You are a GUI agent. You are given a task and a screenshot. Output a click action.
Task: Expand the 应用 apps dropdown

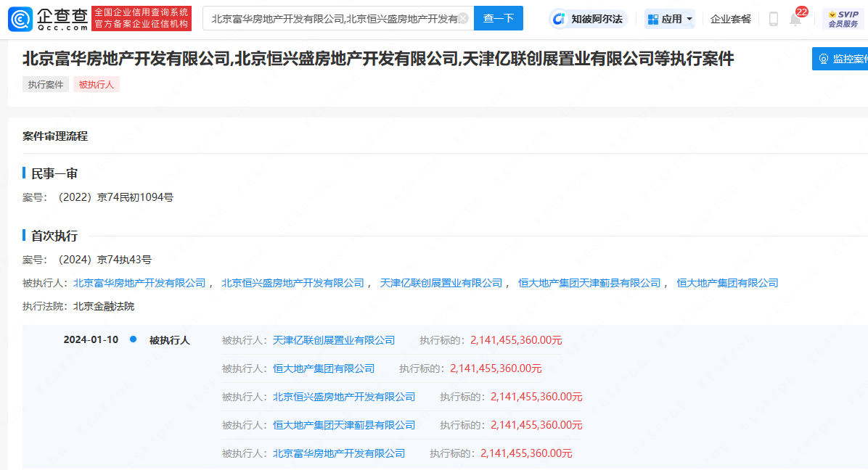tap(670, 19)
